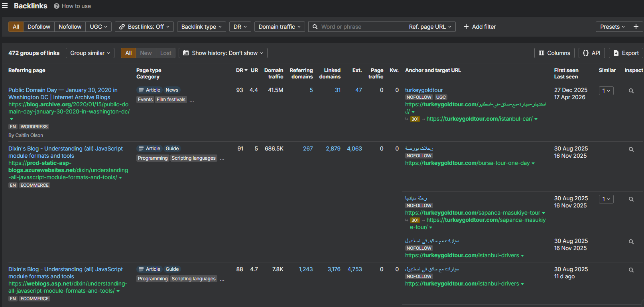
Task: Select the Nofollow filter tab
Action: click(x=70, y=27)
